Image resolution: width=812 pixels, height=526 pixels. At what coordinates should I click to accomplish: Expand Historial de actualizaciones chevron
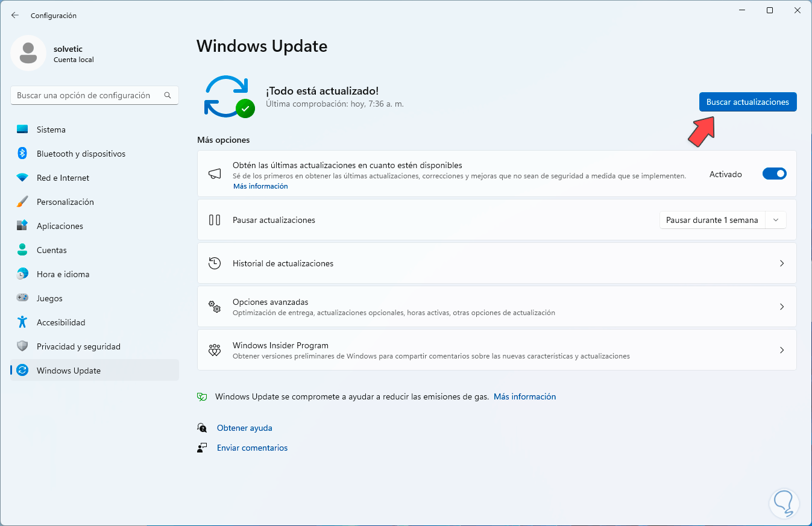[x=782, y=263]
